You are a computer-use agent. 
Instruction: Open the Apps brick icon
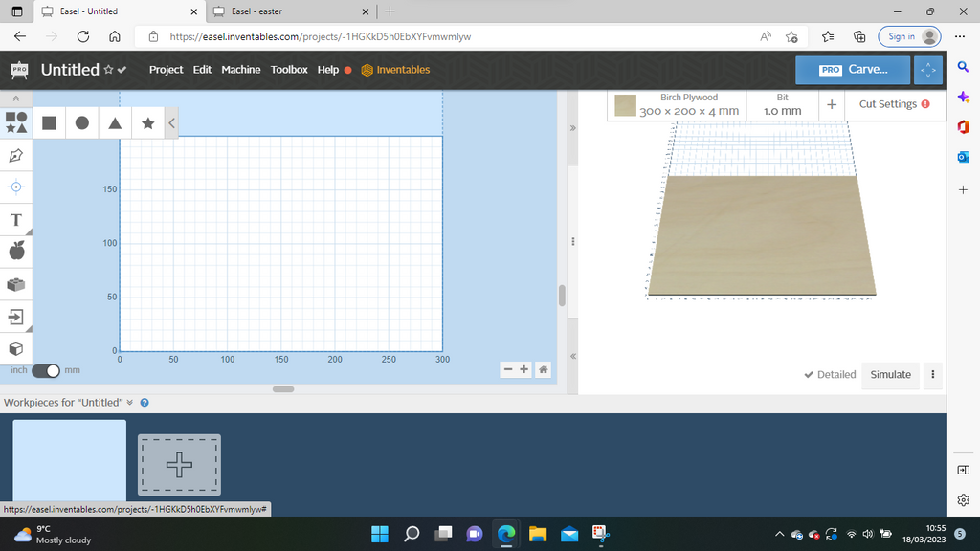[x=15, y=284]
